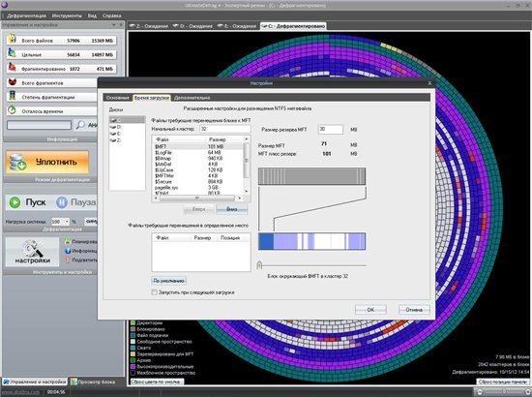The image size is (532, 397).
Task: Click the slider thumb under the cluster map
Action: (x=259, y=265)
